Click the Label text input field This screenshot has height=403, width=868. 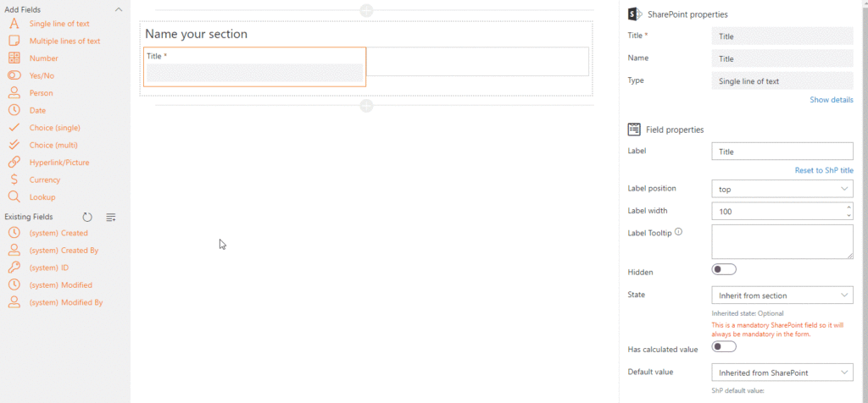(x=782, y=152)
